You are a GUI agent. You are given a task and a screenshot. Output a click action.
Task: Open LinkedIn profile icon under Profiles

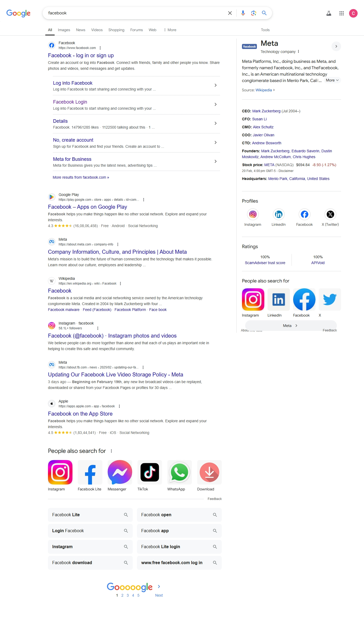click(x=278, y=214)
